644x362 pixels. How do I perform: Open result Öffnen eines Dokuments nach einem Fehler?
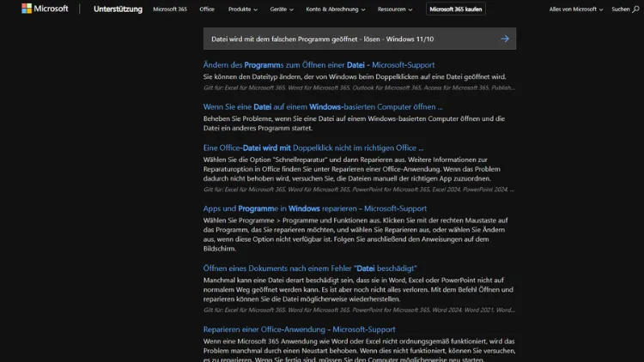pyautogui.click(x=312, y=268)
